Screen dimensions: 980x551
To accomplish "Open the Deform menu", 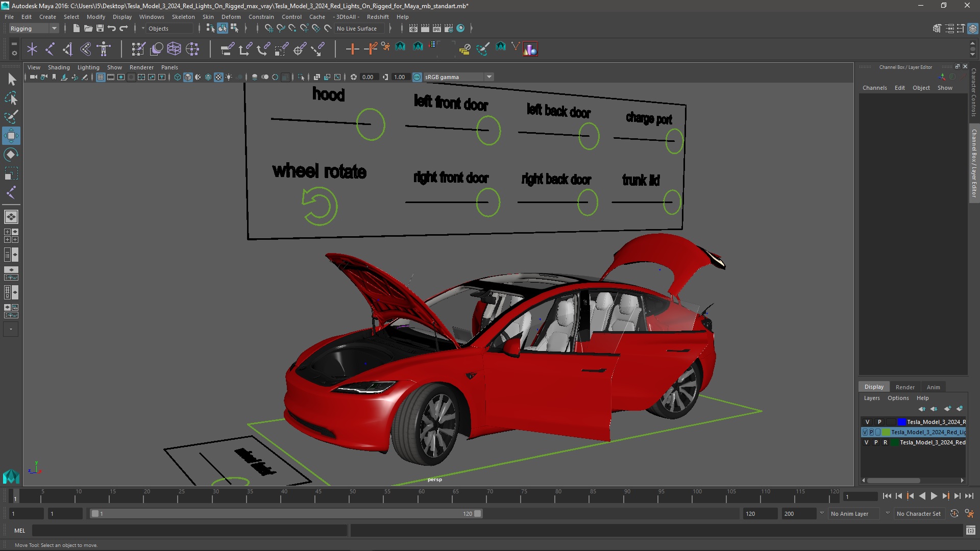I will coord(231,17).
